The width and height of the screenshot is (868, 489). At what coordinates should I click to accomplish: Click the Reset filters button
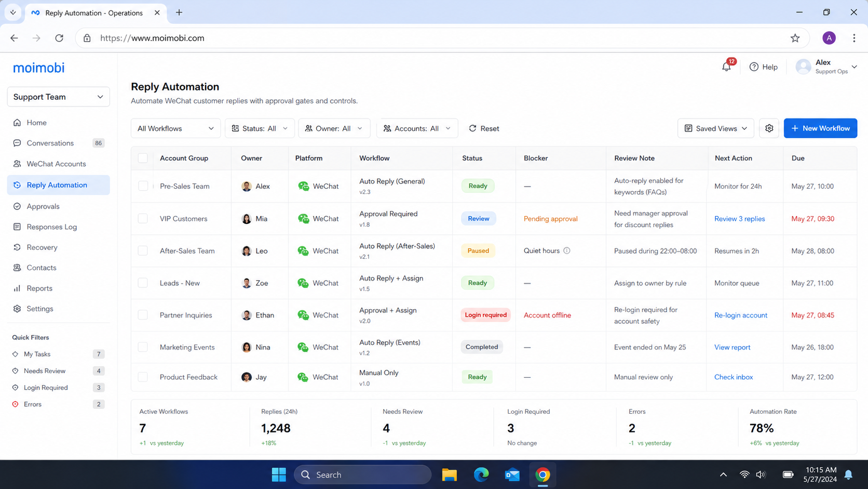point(484,128)
